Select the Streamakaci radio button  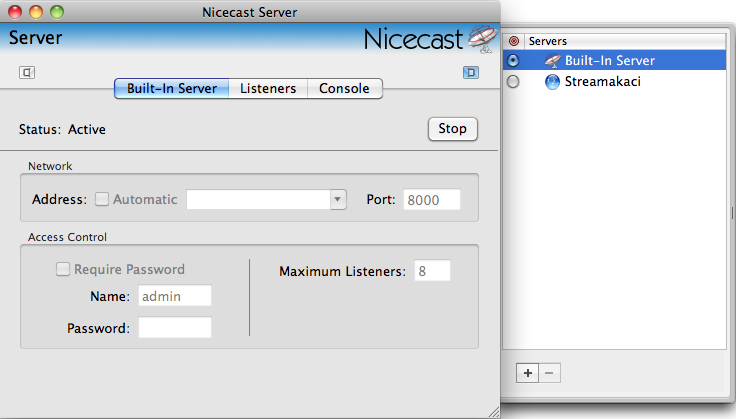(513, 82)
